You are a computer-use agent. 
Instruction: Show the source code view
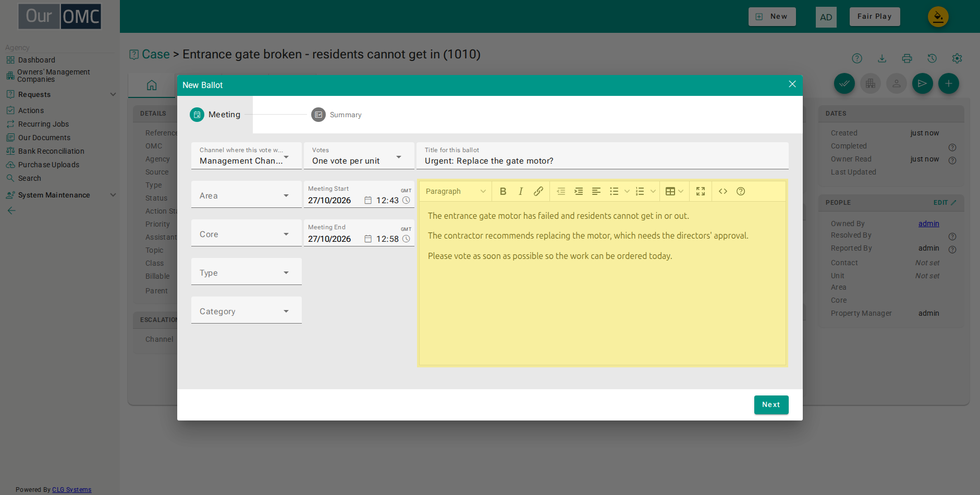[723, 191]
